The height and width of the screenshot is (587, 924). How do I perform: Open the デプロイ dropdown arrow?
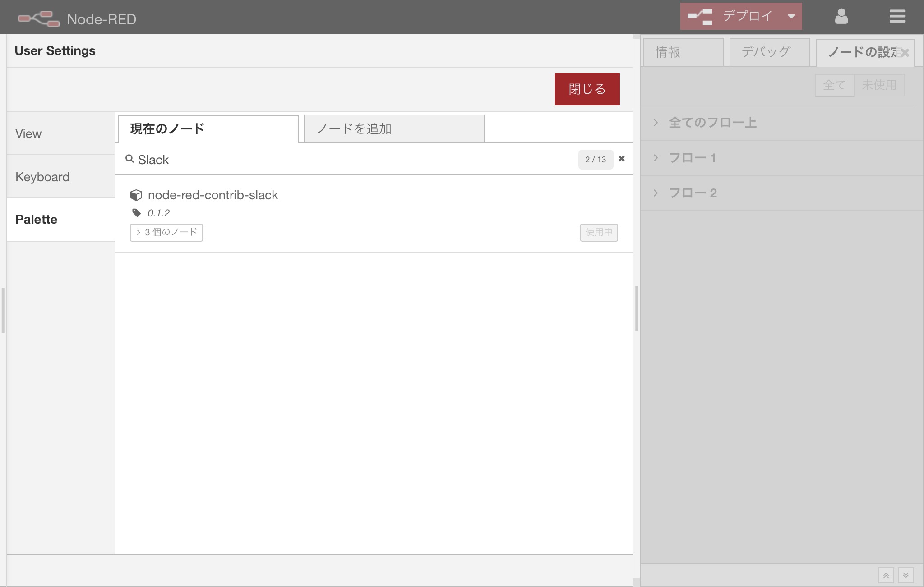coord(791,16)
